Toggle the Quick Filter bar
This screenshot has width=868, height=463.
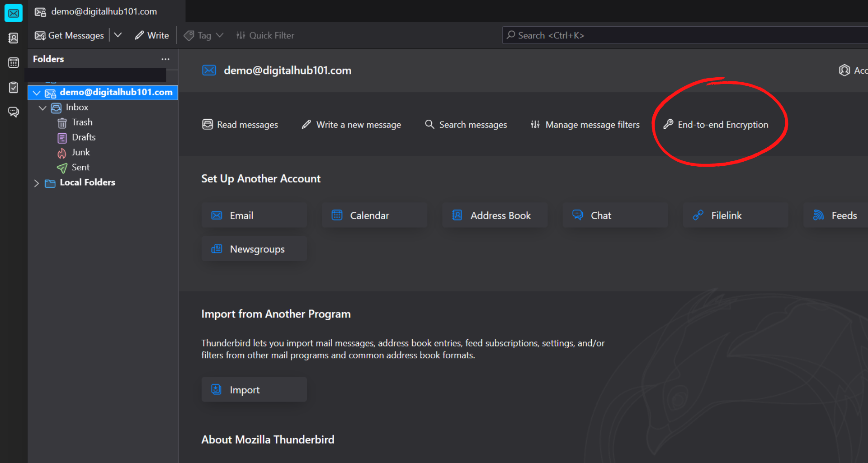265,35
